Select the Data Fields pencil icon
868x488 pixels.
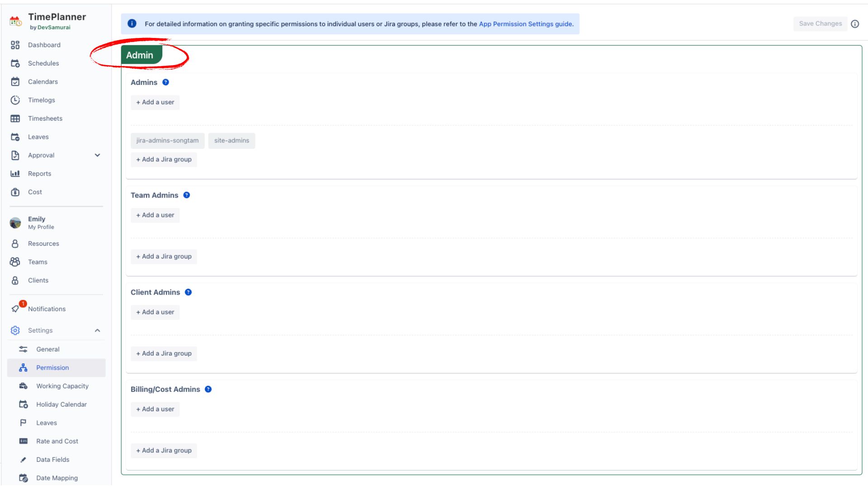(23, 460)
